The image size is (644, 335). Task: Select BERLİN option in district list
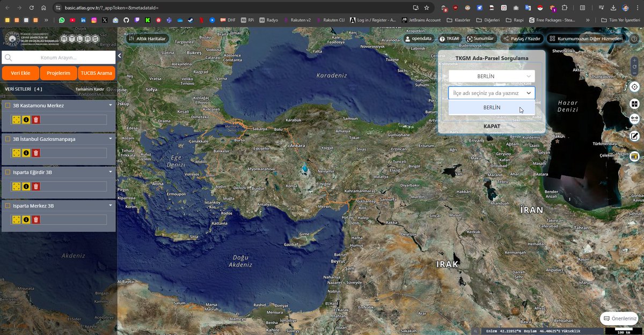[492, 107]
